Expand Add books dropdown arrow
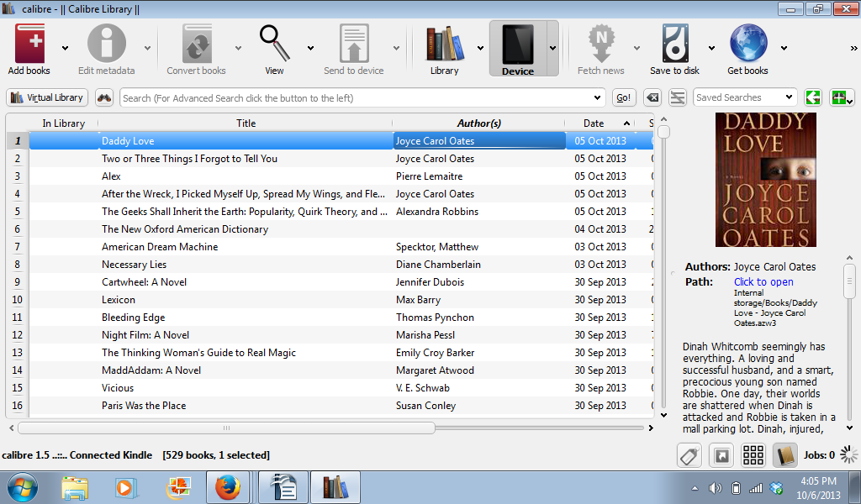The height and width of the screenshot is (504, 861). [65, 48]
